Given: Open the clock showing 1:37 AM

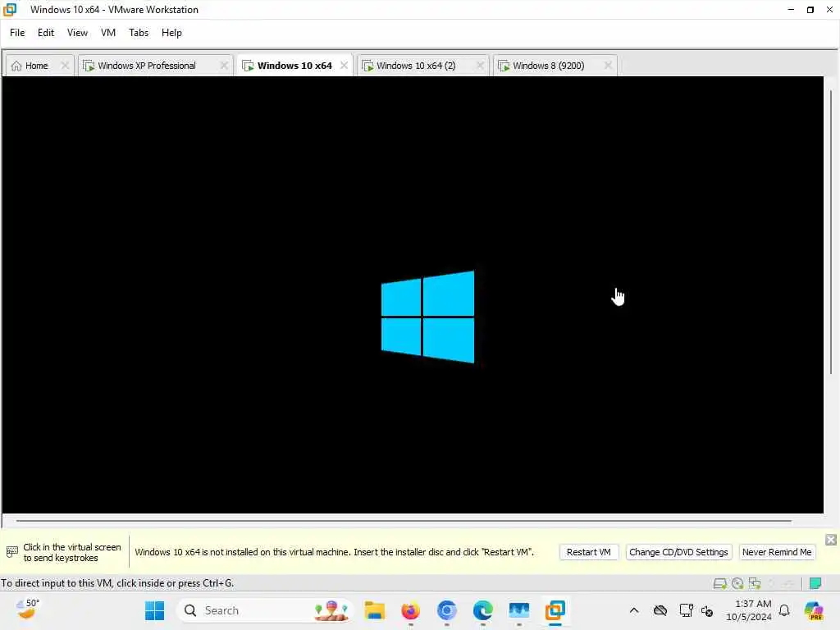Looking at the screenshot, I should (748, 610).
